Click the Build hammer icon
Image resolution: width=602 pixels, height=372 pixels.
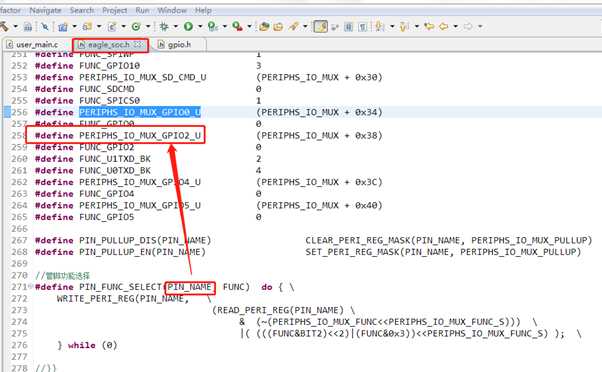(x=4, y=26)
